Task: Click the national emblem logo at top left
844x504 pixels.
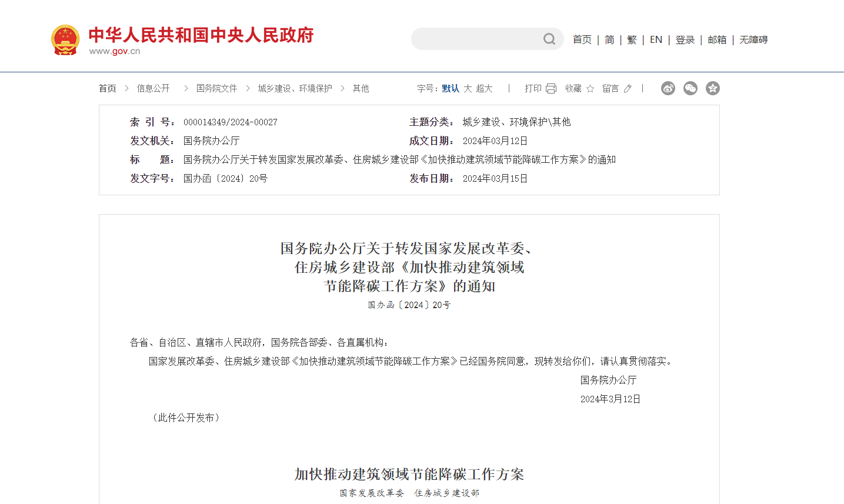Action: (64, 39)
